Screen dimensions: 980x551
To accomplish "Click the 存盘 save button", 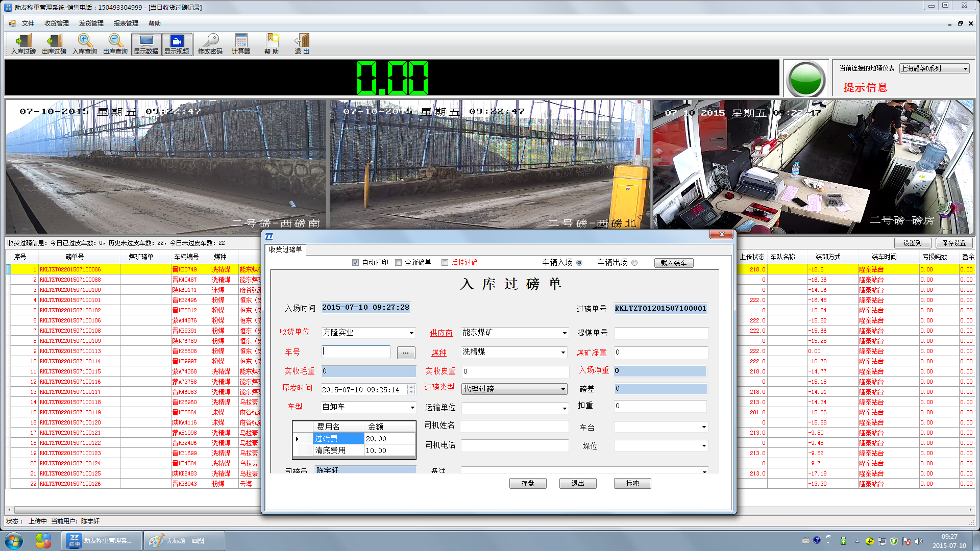I will point(528,483).
